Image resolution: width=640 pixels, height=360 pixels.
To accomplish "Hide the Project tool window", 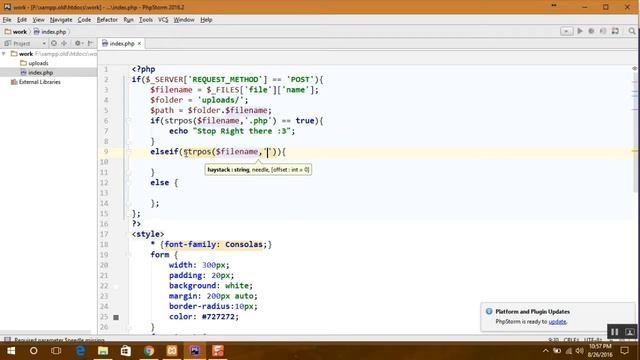I will coord(90,43).
